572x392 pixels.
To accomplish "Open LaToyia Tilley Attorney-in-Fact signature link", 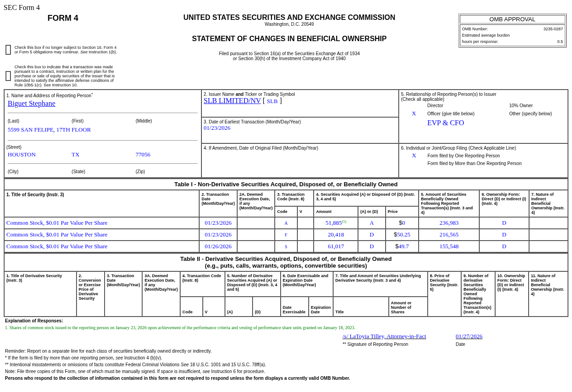I will 384,336.
